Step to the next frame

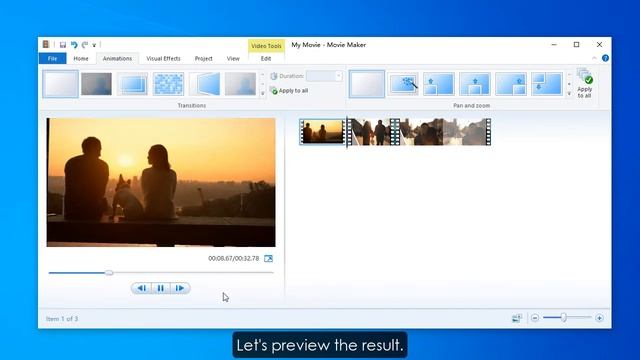pos(180,288)
